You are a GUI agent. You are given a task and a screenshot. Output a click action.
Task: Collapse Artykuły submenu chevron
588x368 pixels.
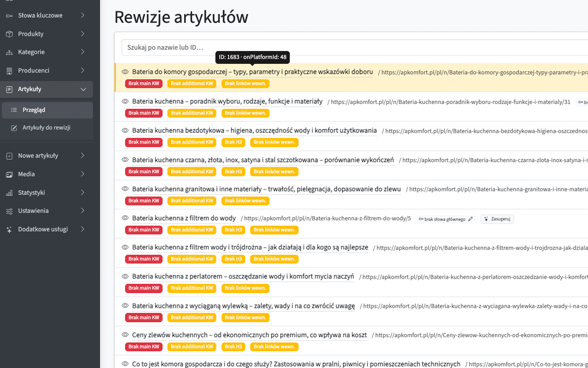83,89
